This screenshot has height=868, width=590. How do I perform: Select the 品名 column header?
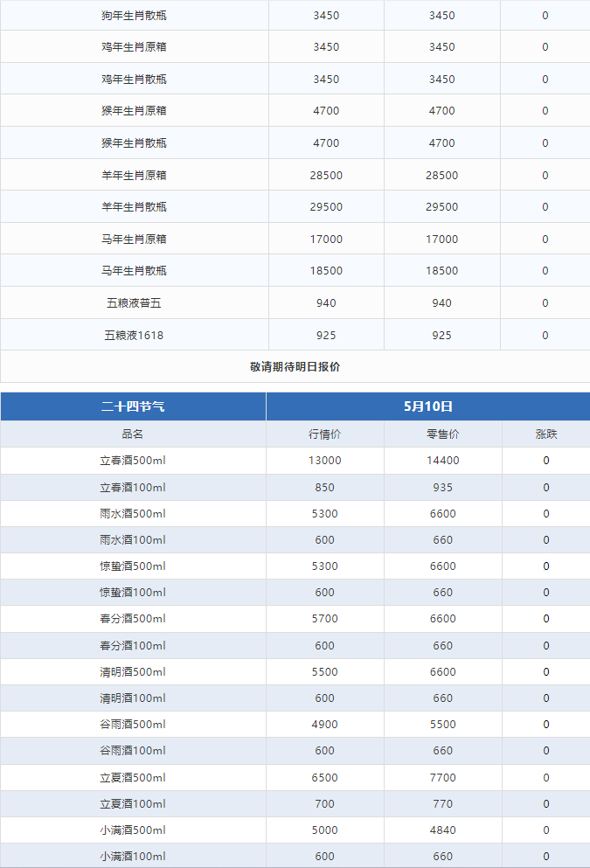(133, 434)
